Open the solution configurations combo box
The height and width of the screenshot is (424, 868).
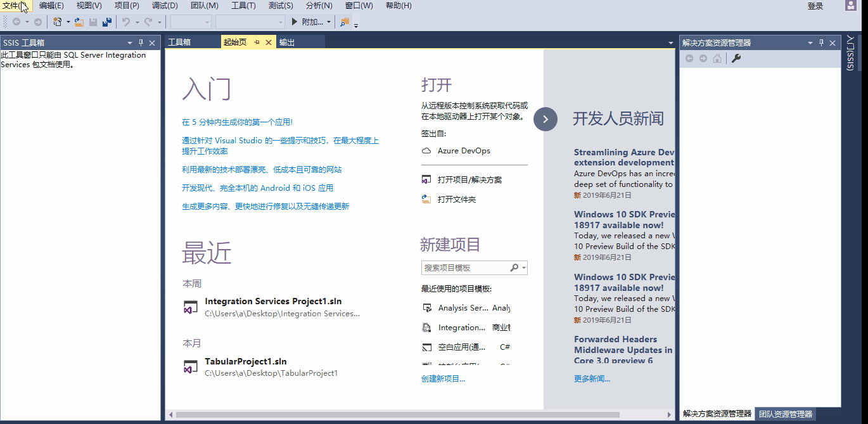tap(191, 22)
